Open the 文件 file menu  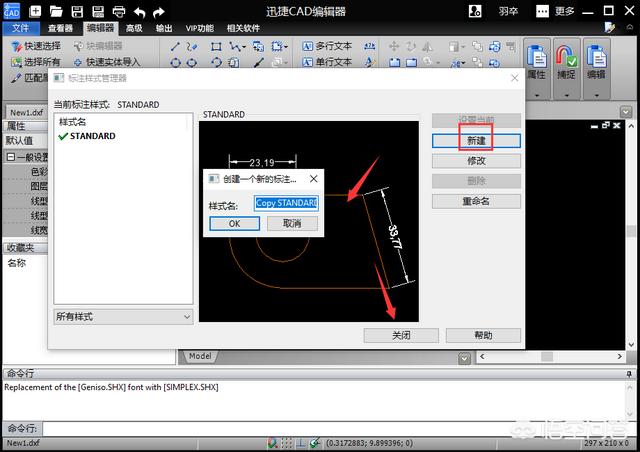pos(20,28)
